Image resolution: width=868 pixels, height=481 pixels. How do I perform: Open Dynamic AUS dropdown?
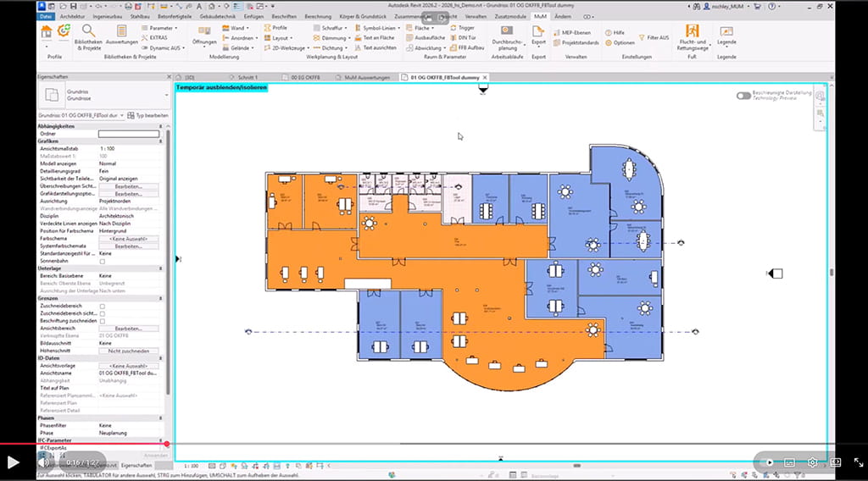point(163,47)
